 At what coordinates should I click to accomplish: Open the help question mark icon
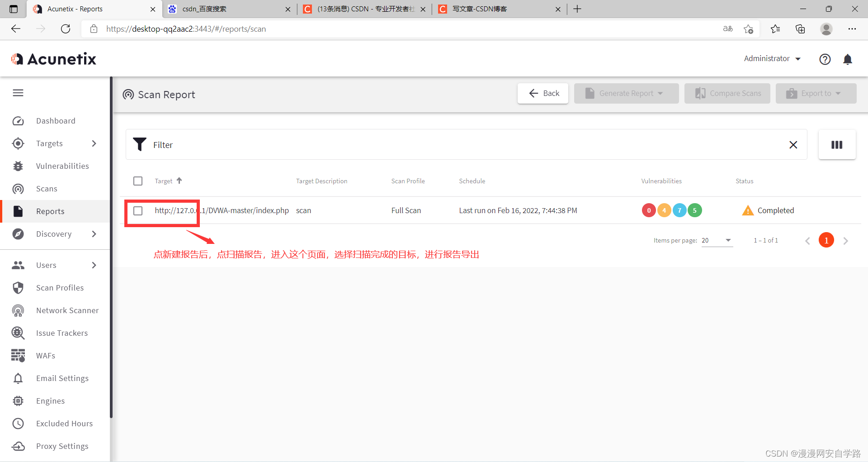[x=825, y=59]
